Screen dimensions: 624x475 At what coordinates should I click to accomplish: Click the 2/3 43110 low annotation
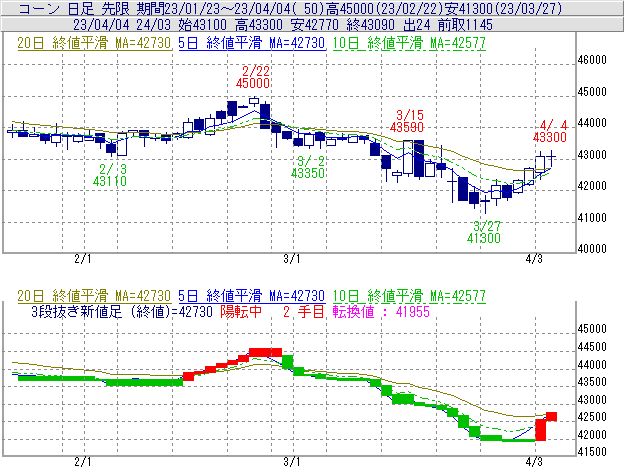[x=110, y=175]
